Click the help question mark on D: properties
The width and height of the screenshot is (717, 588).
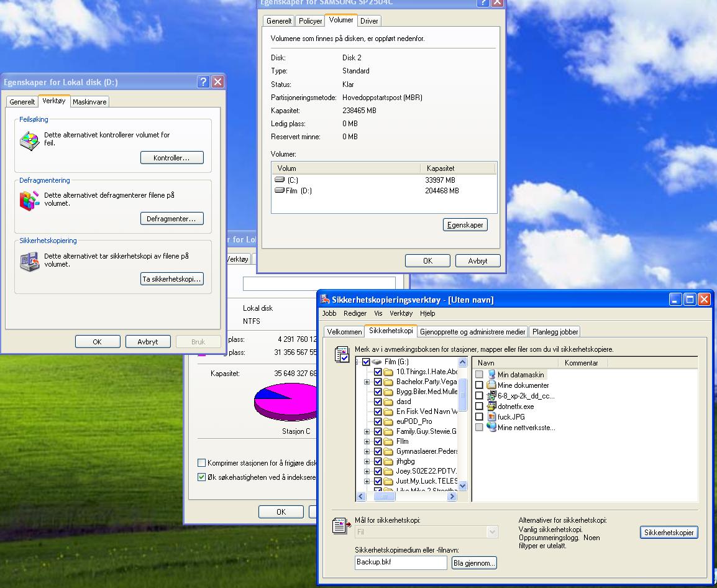[204, 82]
